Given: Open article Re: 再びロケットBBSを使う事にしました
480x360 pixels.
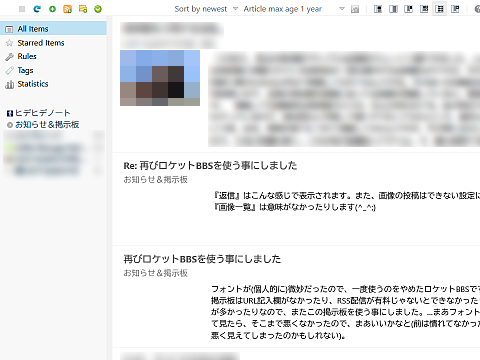Looking at the screenshot, I should point(210,165).
